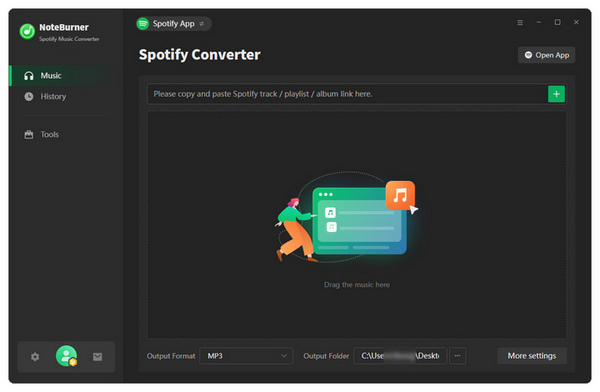Close the NoteBurner window

tap(576, 22)
